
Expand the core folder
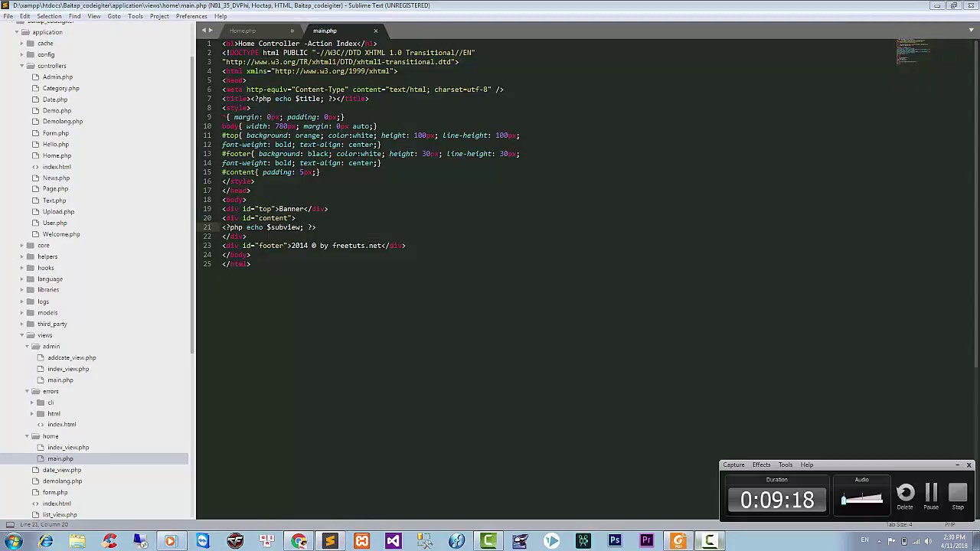point(21,246)
